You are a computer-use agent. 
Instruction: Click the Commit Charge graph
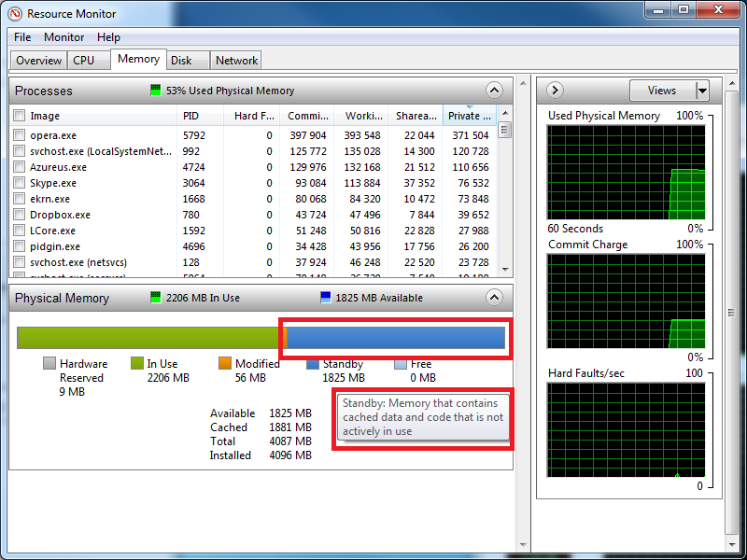pos(626,301)
